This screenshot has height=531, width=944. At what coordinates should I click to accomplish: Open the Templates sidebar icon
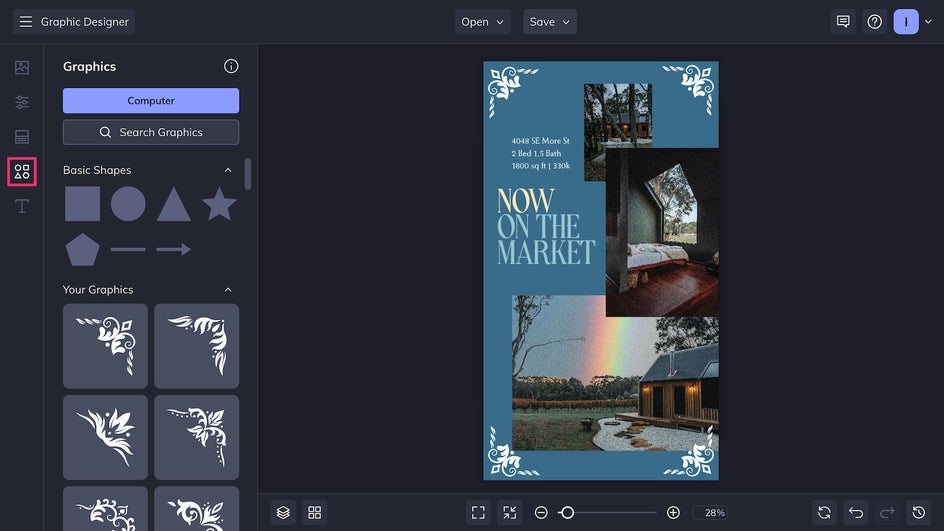tap(22, 137)
